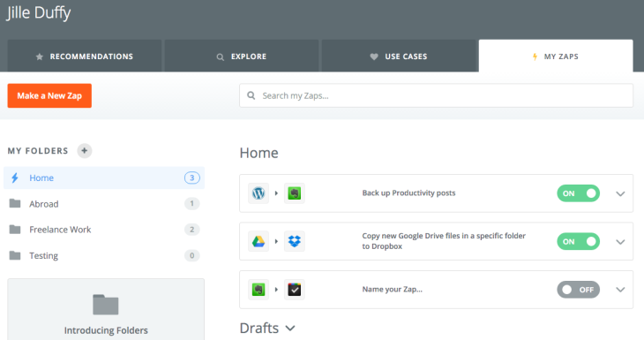Expand options for Back up Productivity posts zap
Viewport: 644px width, 340px height.
tap(620, 193)
